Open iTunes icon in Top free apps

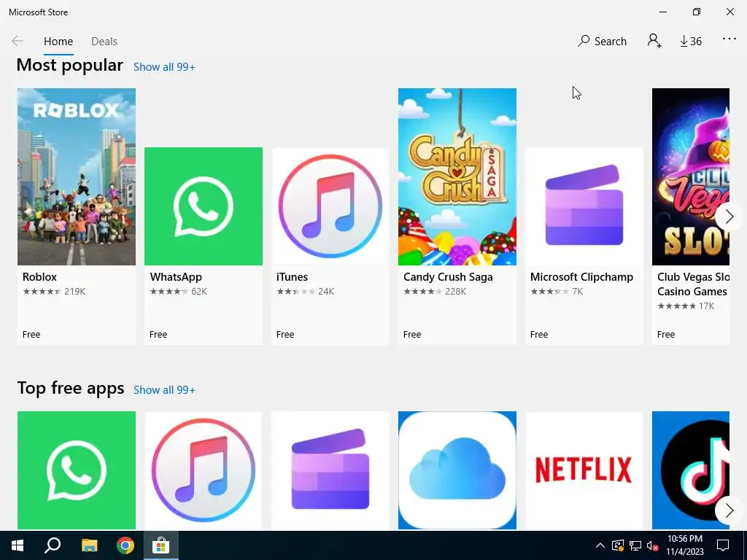pyautogui.click(x=204, y=470)
